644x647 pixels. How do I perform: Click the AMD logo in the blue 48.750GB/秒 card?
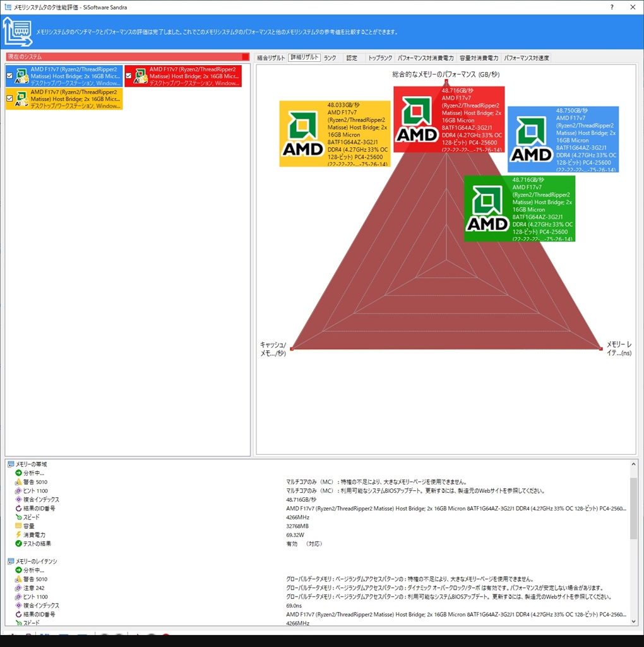click(x=531, y=139)
